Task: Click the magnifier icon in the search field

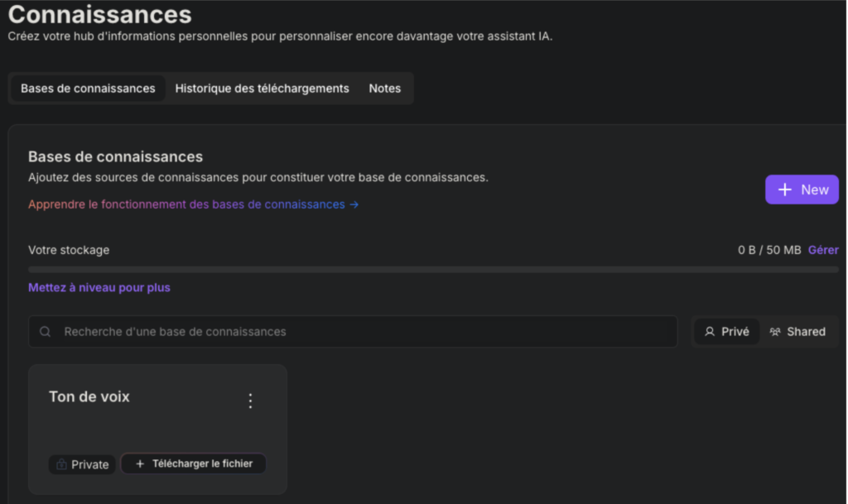Action: [46, 332]
